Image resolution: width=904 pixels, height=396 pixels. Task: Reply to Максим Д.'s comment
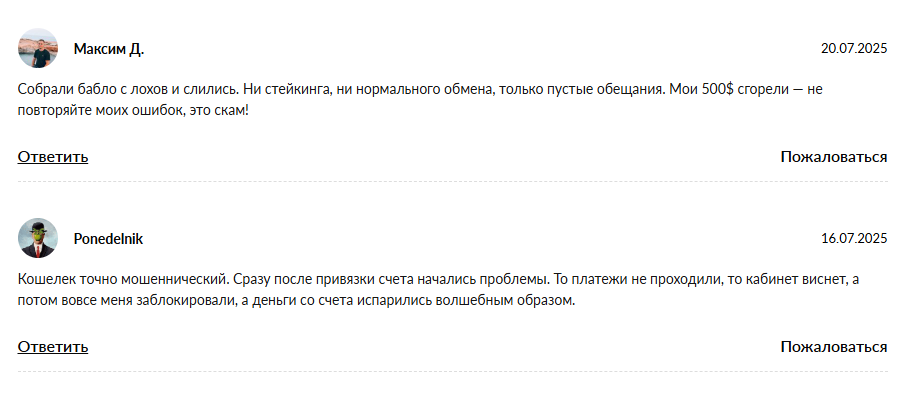point(53,157)
